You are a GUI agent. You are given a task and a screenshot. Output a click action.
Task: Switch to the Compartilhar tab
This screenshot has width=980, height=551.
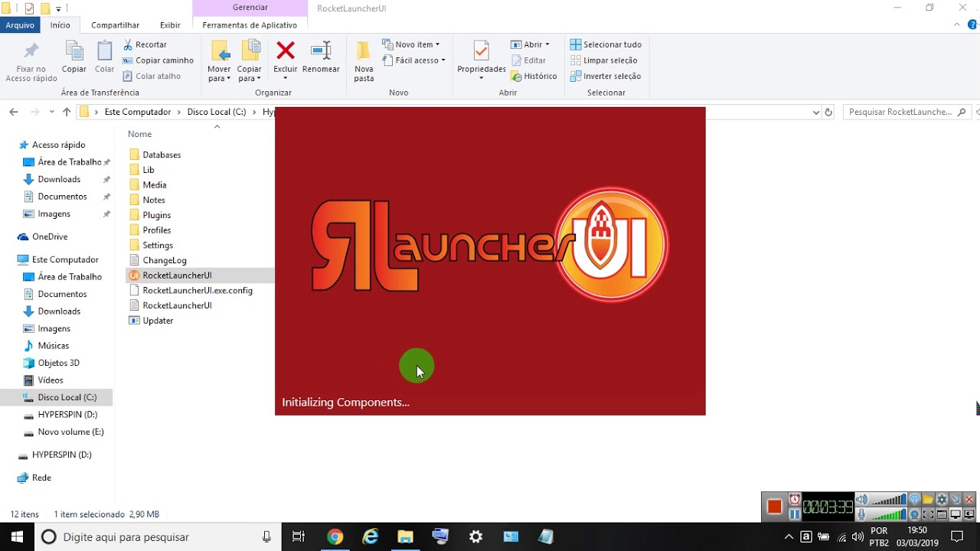pyautogui.click(x=115, y=25)
